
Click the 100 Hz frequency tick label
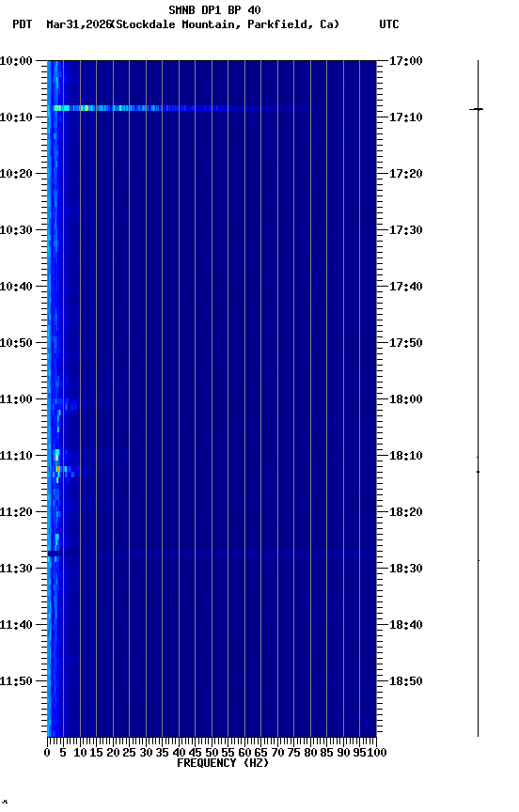coord(377,753)
